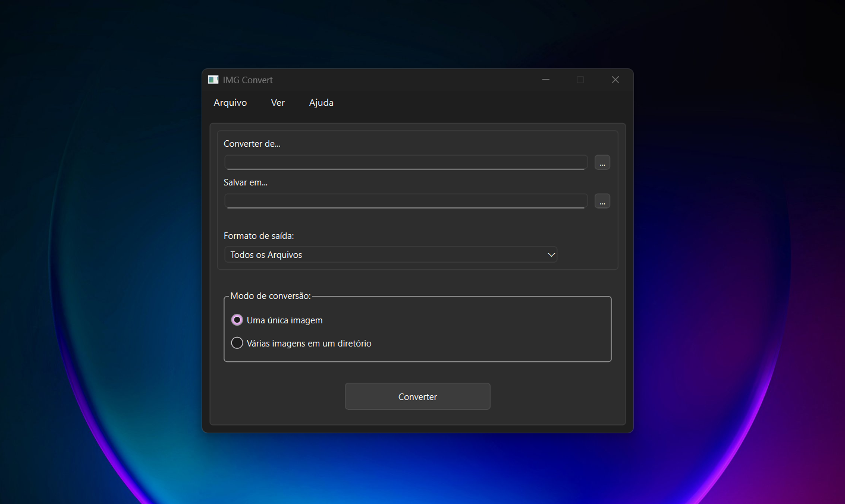The width and height of the screenshot is (845, 504).
Task: Click the Modo de conversão group title
Action: tap(271, 296)
